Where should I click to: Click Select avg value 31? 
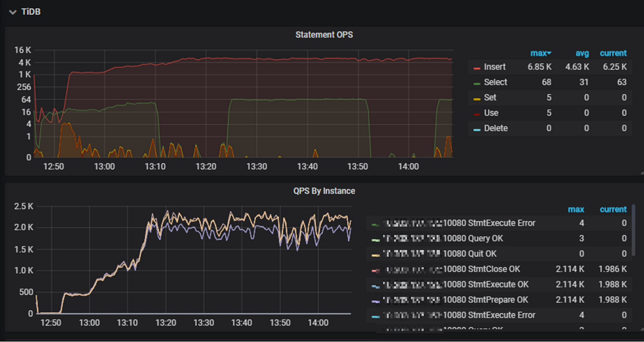[584, 82]
